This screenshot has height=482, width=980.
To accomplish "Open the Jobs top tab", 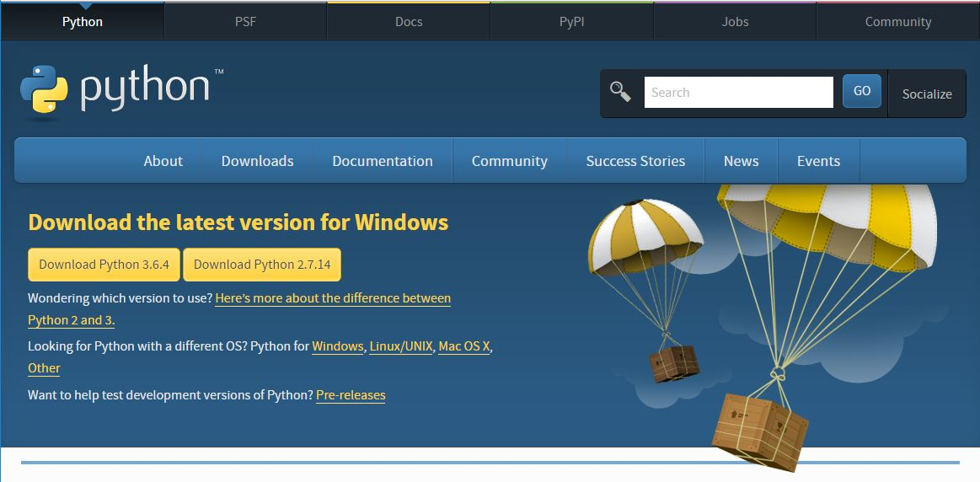I will click(735, 22).
